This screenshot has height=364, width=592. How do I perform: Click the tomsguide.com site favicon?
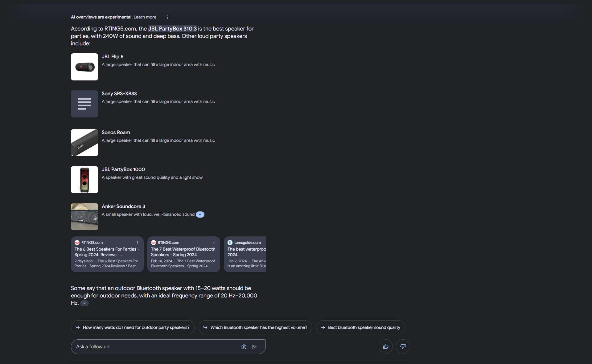(x=230, y=243)
